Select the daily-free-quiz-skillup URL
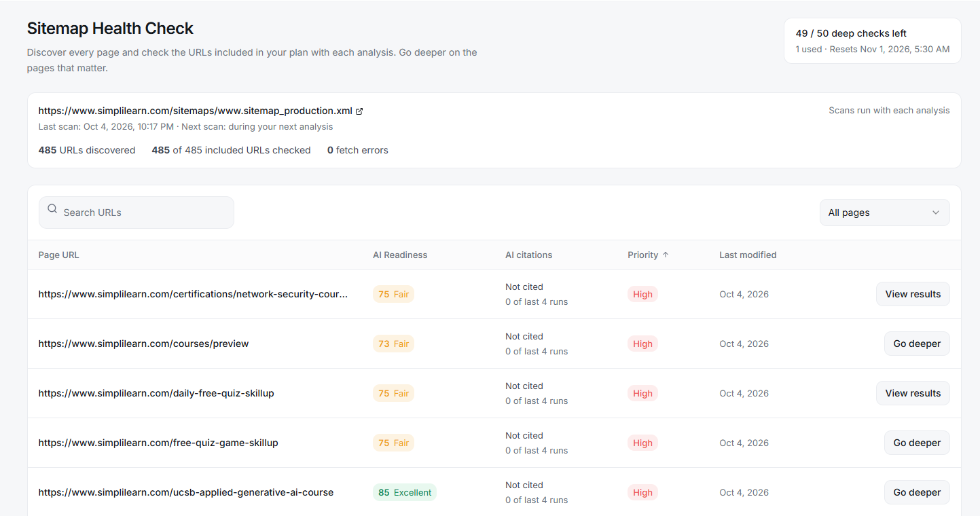This screenshot has width=980, height=516. pyautogui.click(x=156, y=393)
